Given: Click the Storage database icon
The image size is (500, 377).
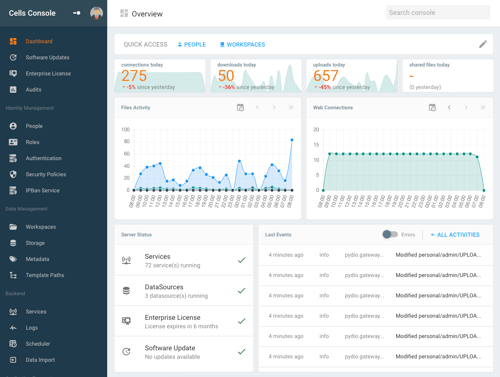Looking at the screenshot, I should click(x=13, y=243).
